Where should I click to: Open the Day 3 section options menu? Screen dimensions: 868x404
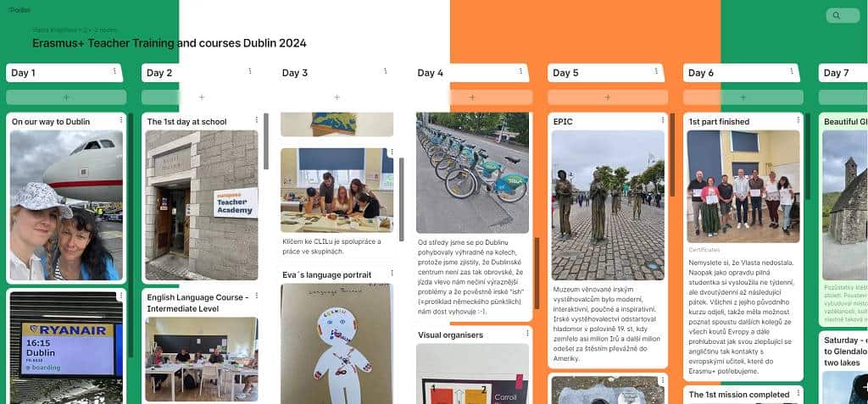pos(386,71)
